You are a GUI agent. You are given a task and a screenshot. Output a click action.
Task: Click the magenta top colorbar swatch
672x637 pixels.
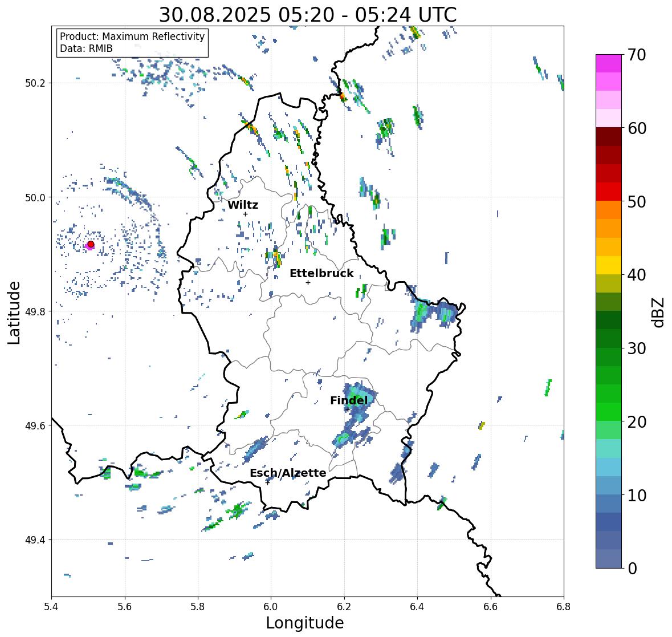click(x=609, y=63)
